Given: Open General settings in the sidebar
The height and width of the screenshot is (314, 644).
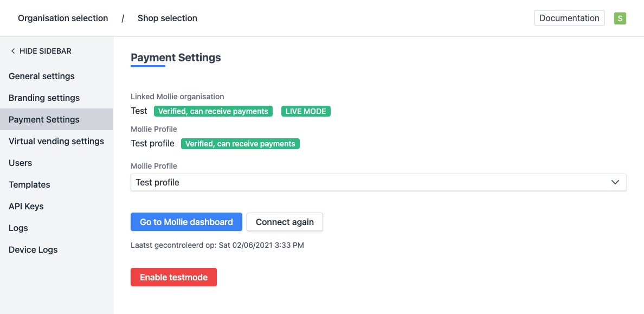Looking at the screenshot, I should click(42, 76).
